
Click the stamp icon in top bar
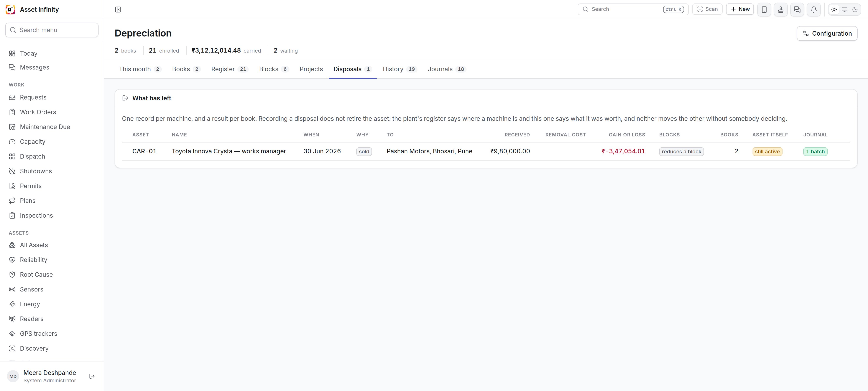[x=781, y=9]
